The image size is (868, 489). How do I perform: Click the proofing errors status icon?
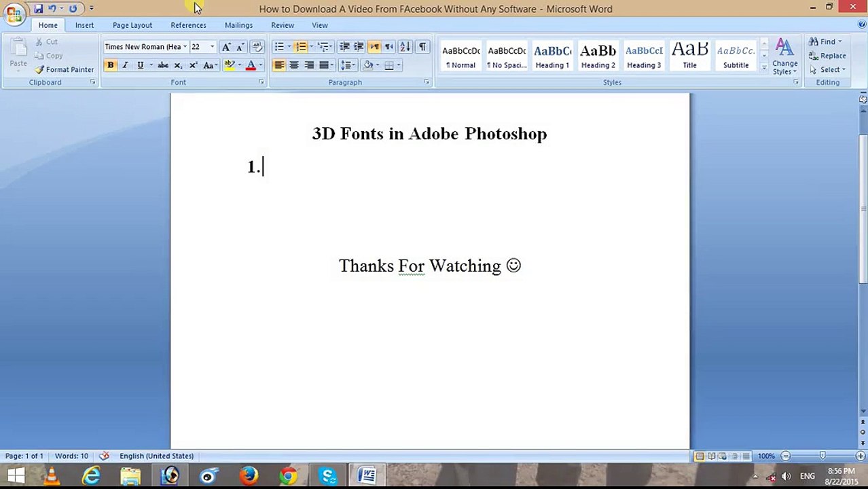104,456
